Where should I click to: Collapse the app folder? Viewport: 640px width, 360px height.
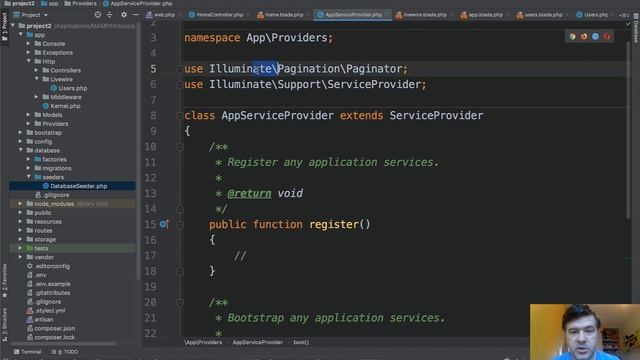point(20,35)
